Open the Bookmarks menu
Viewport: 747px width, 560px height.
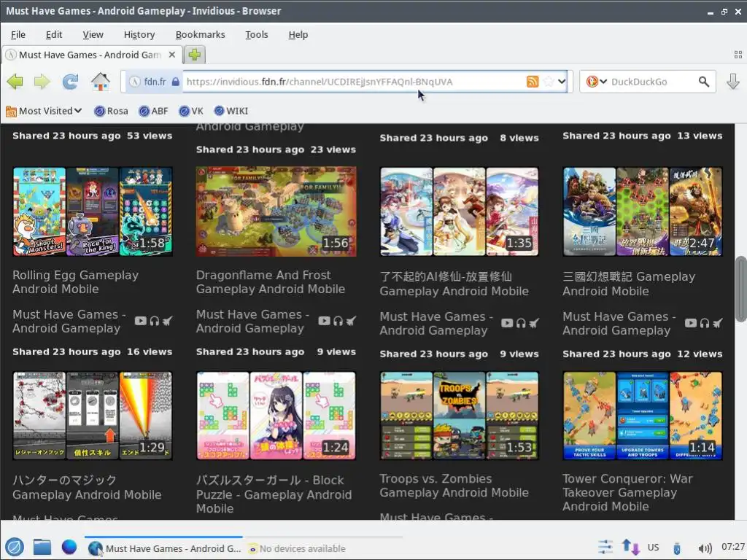pyautogui.click(x=200, y=35)
